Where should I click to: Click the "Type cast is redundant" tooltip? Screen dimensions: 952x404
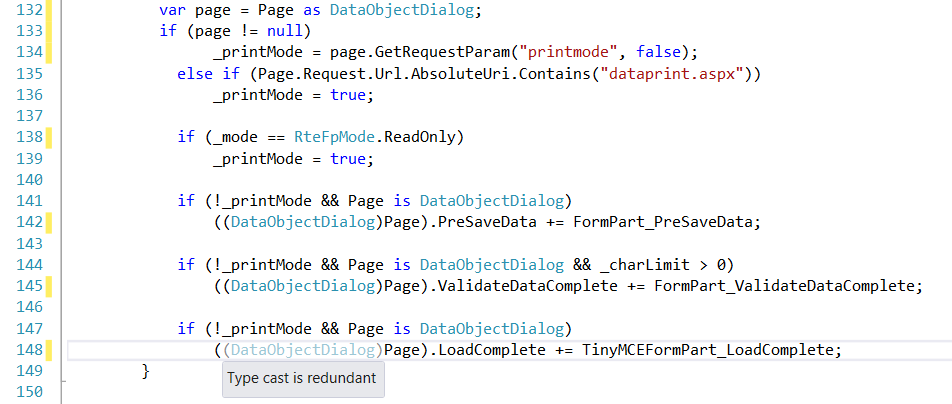point(303,378)
